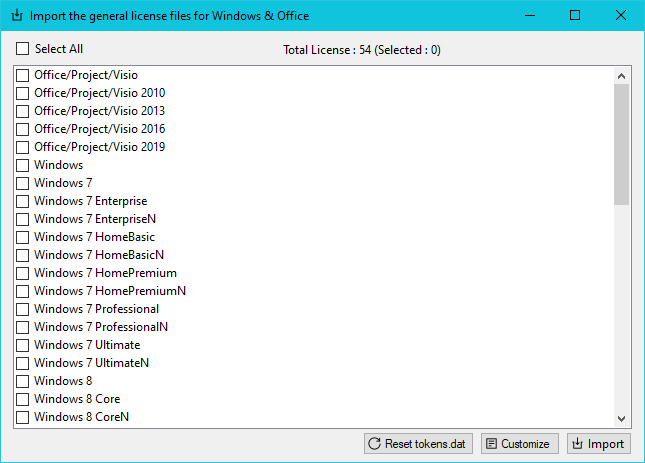Tick the Windows 7 EnterpriseN checkbox
645x463 pixels.
(x=23, y=219)
